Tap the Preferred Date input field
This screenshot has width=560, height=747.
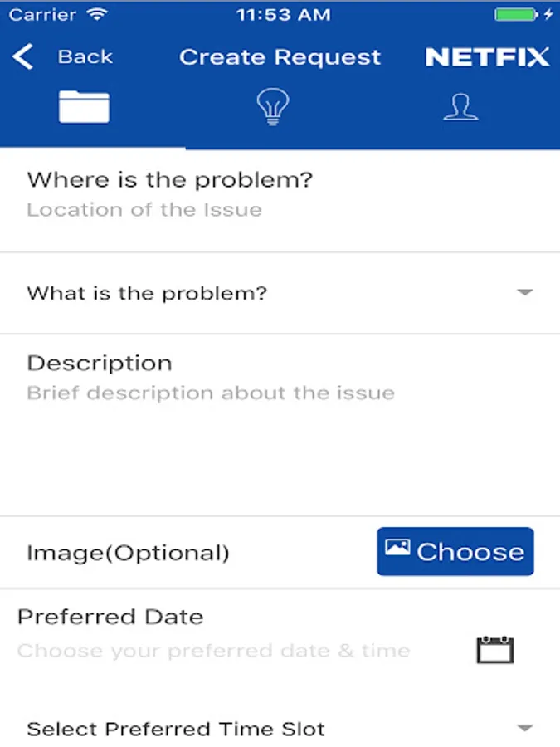pos(214,651)
